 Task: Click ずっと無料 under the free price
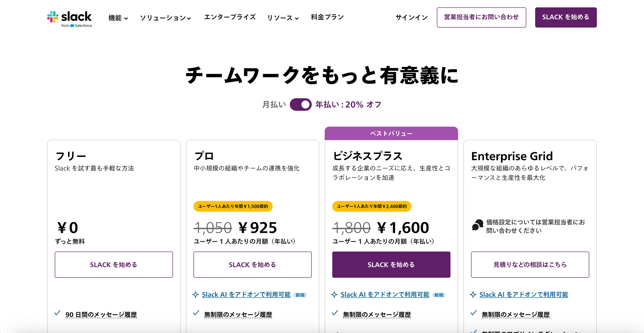tap(70, 241)
